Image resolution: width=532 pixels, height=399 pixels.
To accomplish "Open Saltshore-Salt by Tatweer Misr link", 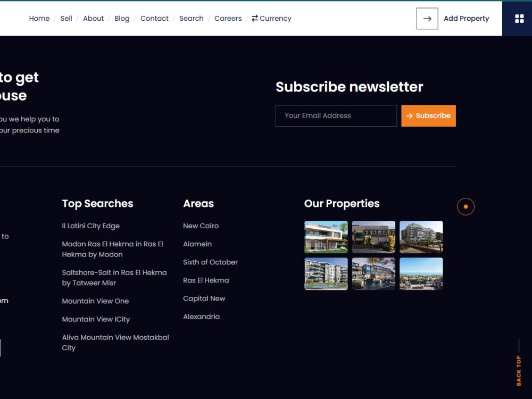I will click(x=114, y=278).
